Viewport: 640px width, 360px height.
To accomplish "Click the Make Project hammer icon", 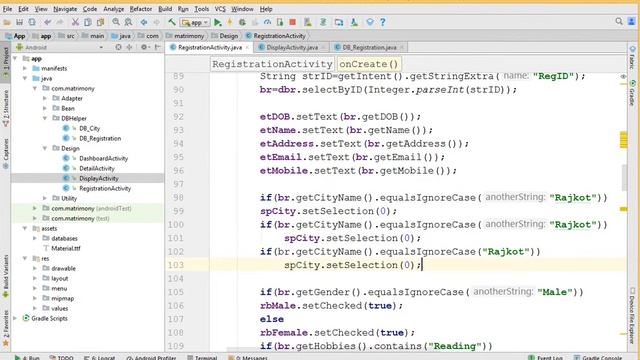I will click(x=172, y=22).
